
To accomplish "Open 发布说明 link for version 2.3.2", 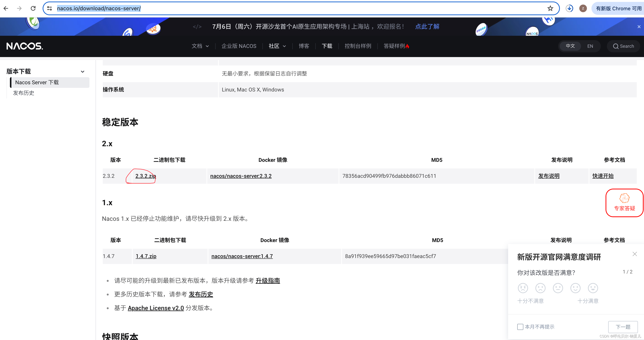I will pyautogui.click(x=549, y=176).
